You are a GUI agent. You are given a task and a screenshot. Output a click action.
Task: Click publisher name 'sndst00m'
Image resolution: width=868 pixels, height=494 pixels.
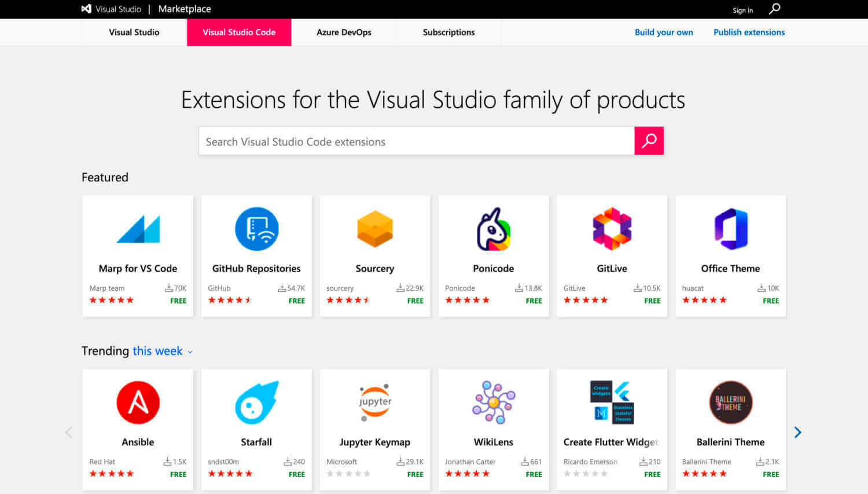tap(223, 462)
